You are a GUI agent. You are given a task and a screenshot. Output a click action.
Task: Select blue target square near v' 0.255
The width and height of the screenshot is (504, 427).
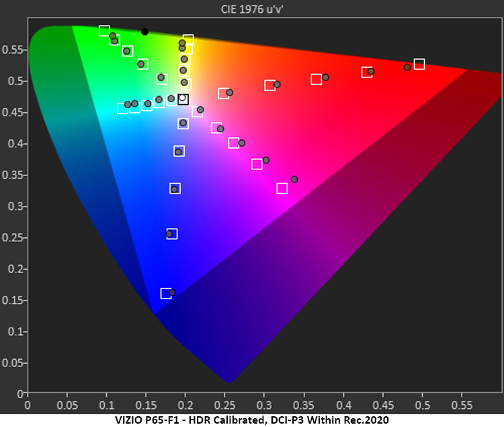click(172, 234)
